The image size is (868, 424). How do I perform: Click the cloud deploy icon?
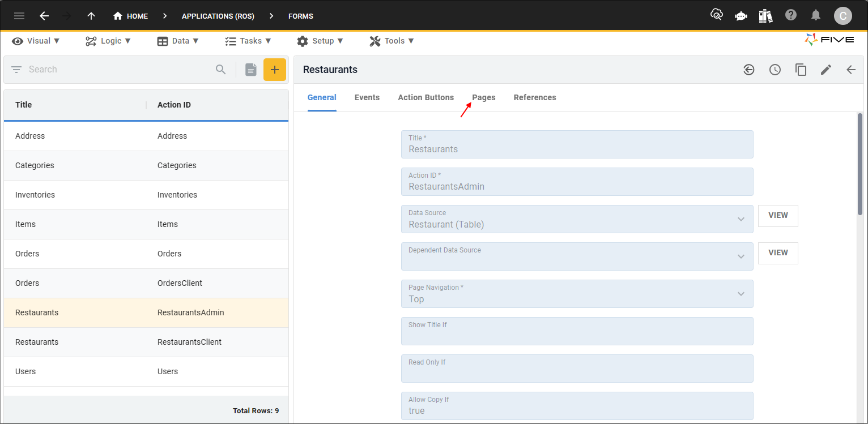click(717, 15)
